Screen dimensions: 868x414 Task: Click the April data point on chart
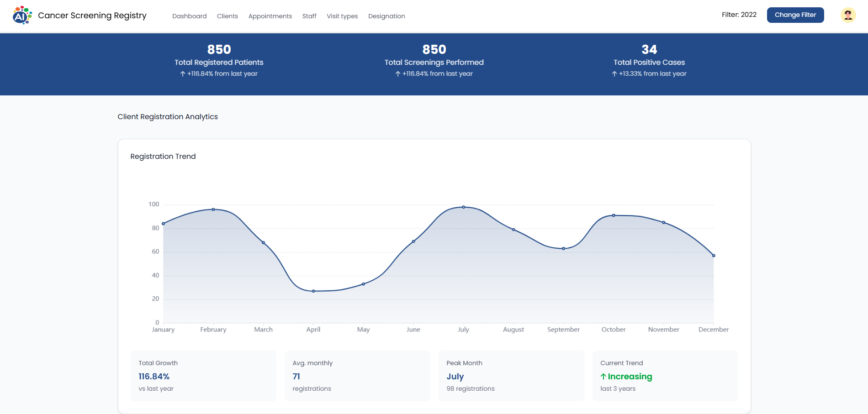point(313,291)
